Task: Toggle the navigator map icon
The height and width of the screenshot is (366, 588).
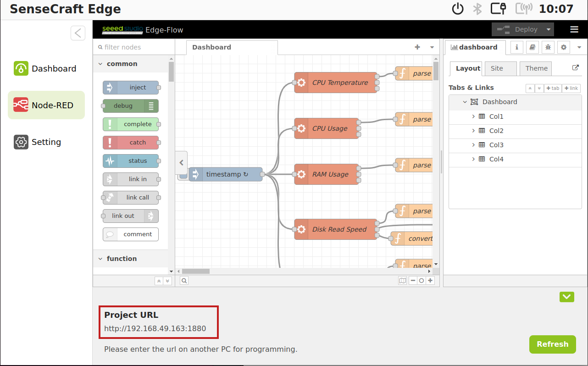Action: pos(403,281)
